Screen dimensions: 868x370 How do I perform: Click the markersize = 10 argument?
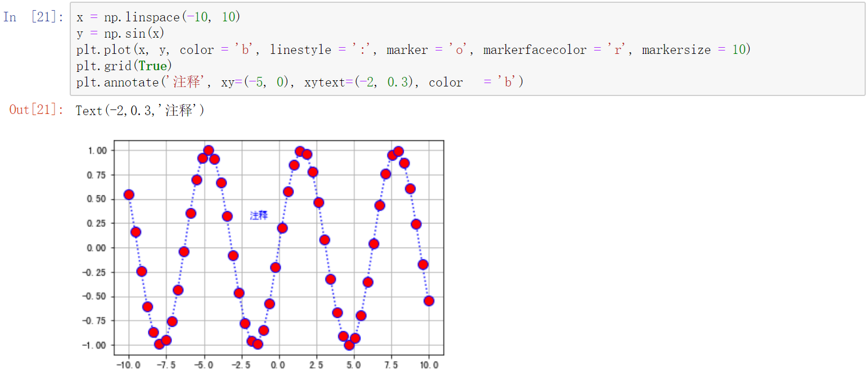(x=695, y=49)
